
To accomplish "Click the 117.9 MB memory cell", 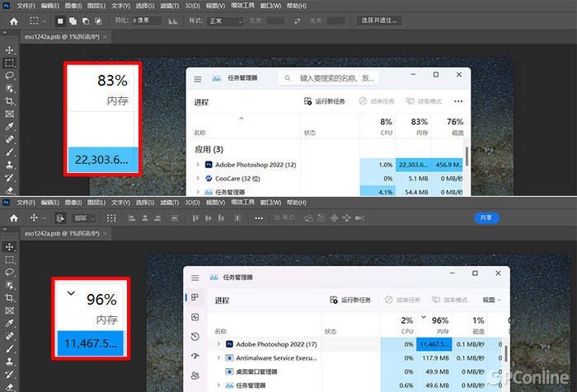I will click(434, 357).
